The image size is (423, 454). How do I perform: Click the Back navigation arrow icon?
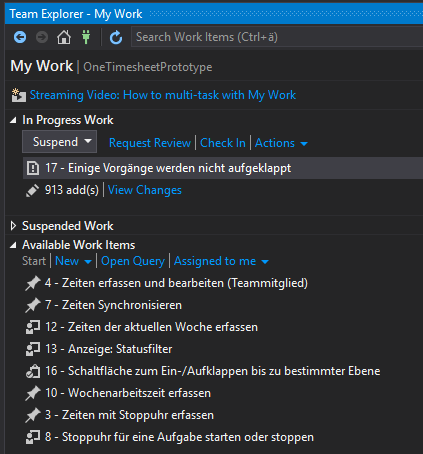tap(20, 37)
